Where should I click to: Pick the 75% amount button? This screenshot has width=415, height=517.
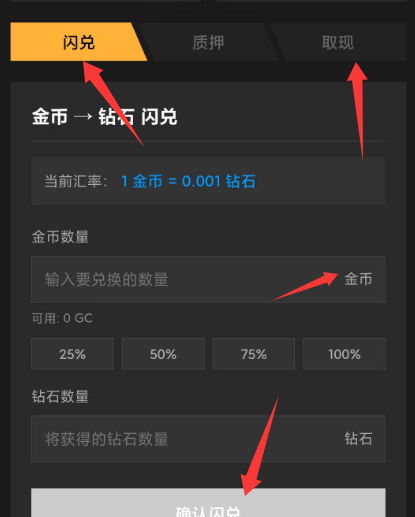pos(254,354)
